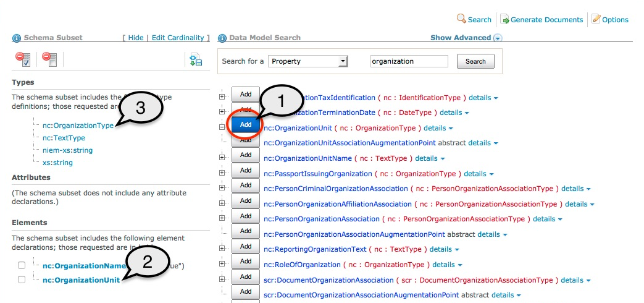Click the Generate Documents page icon
644x303 pixels.
(504, 19)
